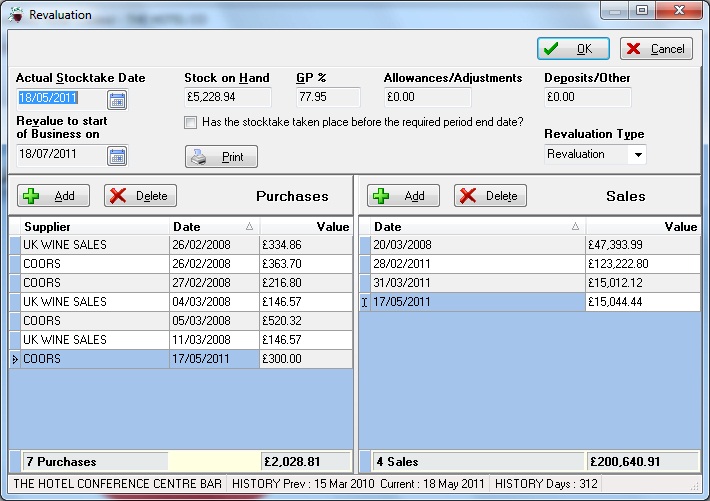Click the printer Print button
This screenshot has width=710, height=501.
pyautogui.click(x=221, y=157)
